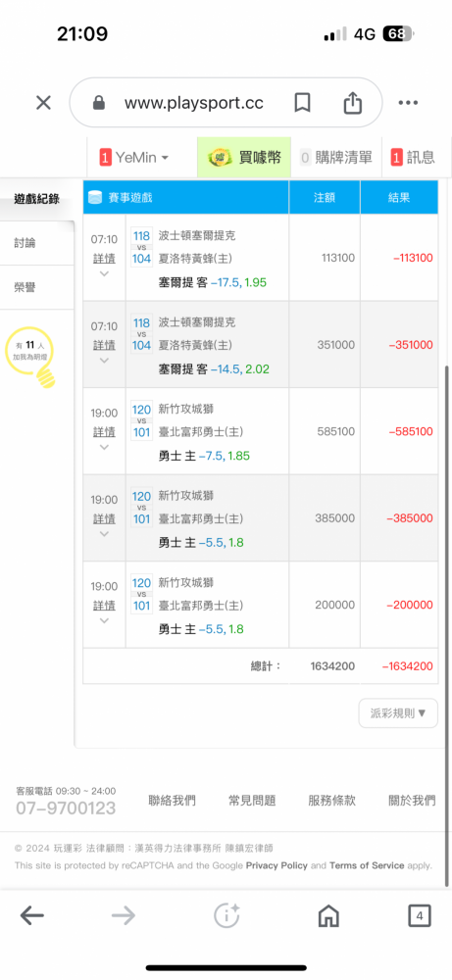
Task: Tap the bookmark icon in address bar
Action: tap(303, 103)
